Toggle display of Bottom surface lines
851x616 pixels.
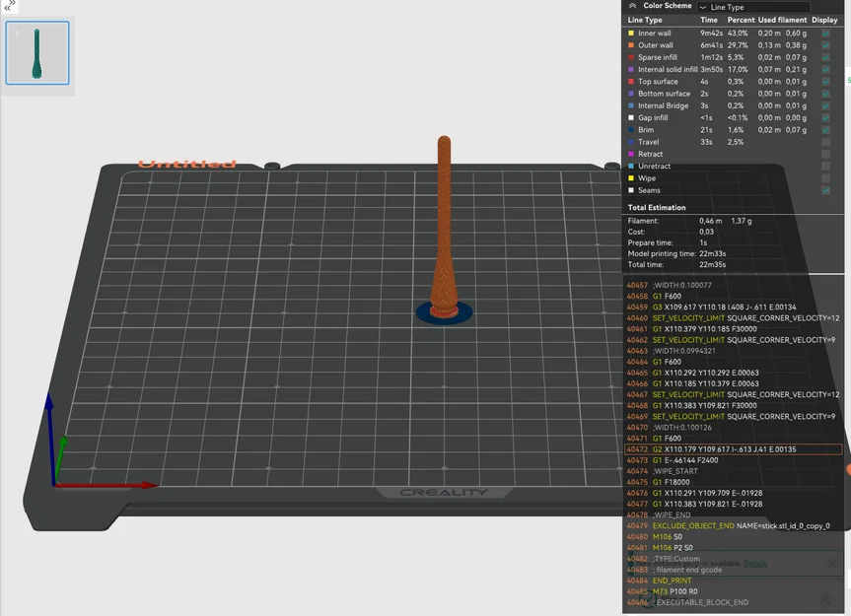825,94
